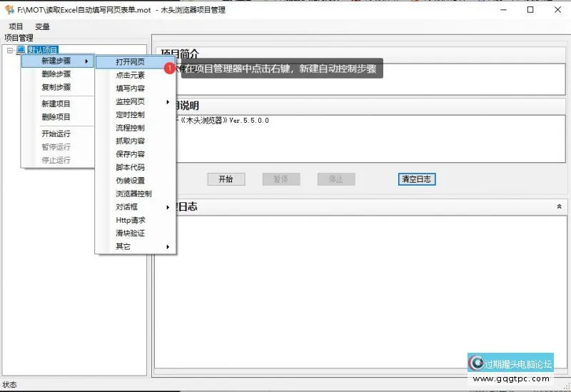The height and width of the screenshot is (392, 571).
Task: Choose 复制步骤 in context menu
Action: [56, 87]
